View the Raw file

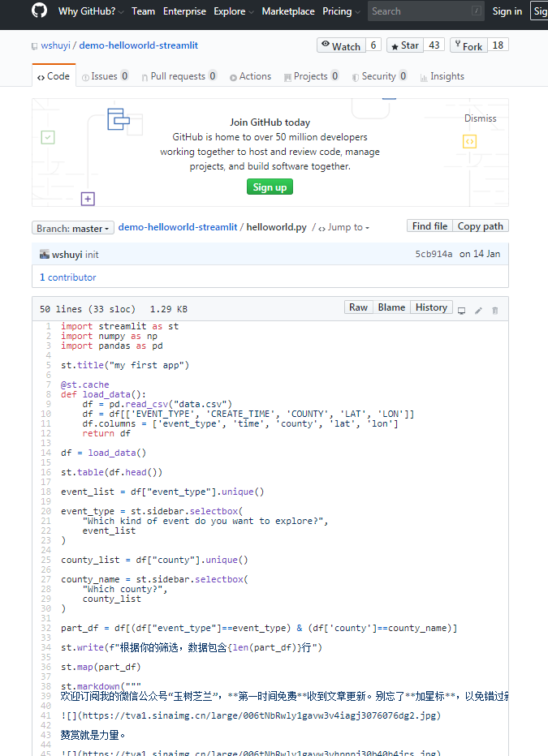[358, 307]
